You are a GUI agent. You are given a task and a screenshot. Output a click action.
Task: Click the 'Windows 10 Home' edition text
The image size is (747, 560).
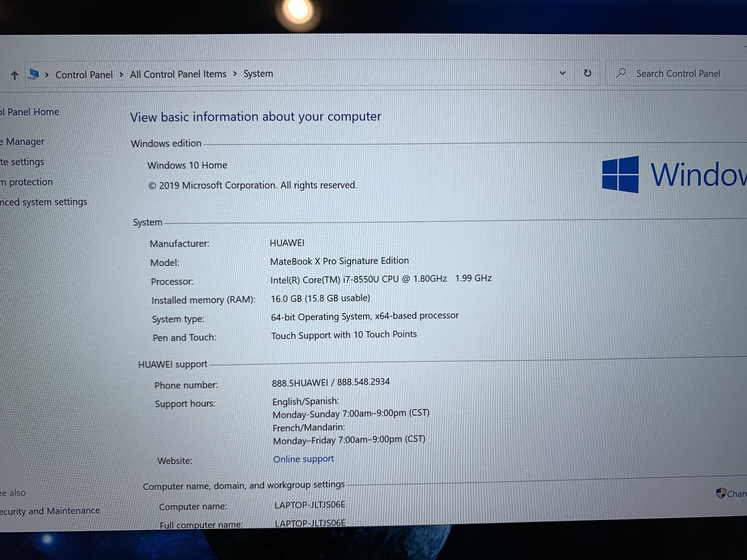[x=187, y=165]
